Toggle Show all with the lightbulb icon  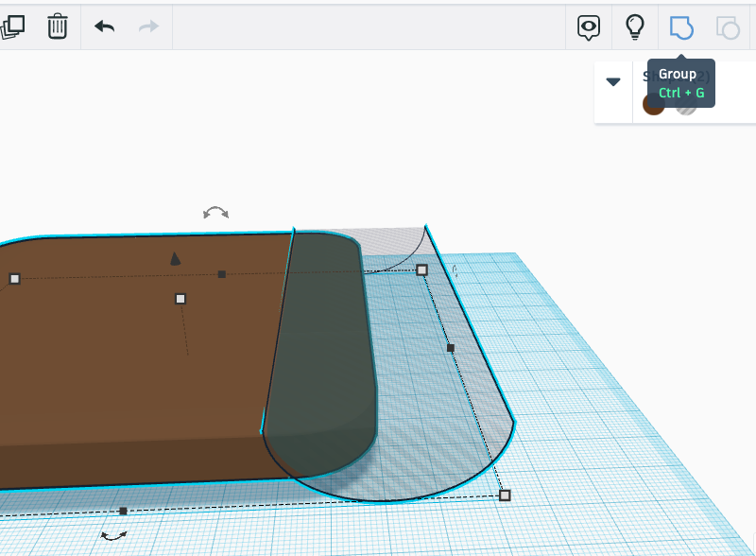634,26
